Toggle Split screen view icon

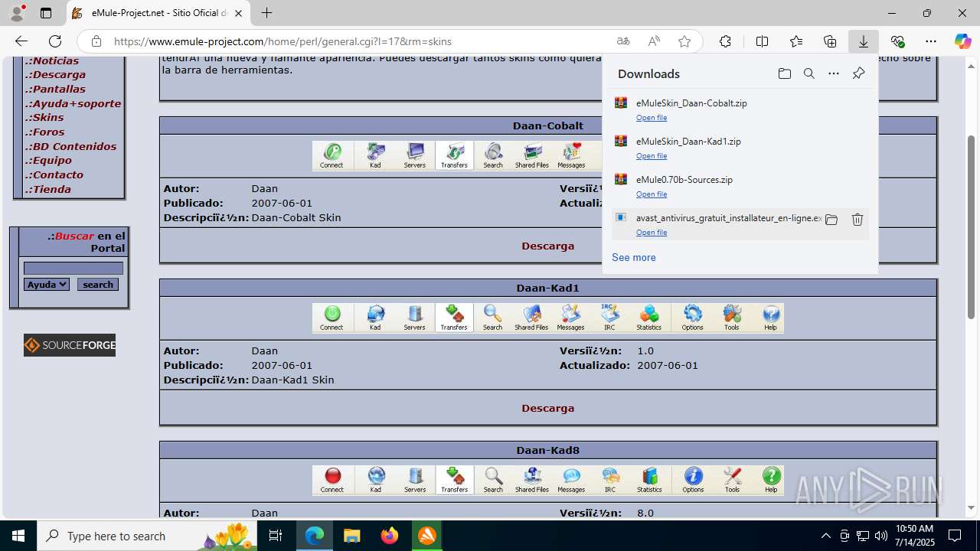click(x=762, y=41)
